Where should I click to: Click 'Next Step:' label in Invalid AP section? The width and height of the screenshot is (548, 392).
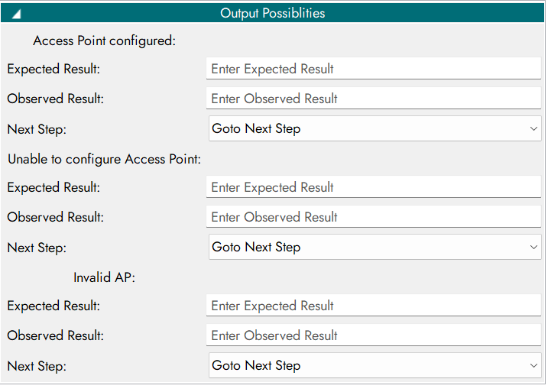(37, 366)
